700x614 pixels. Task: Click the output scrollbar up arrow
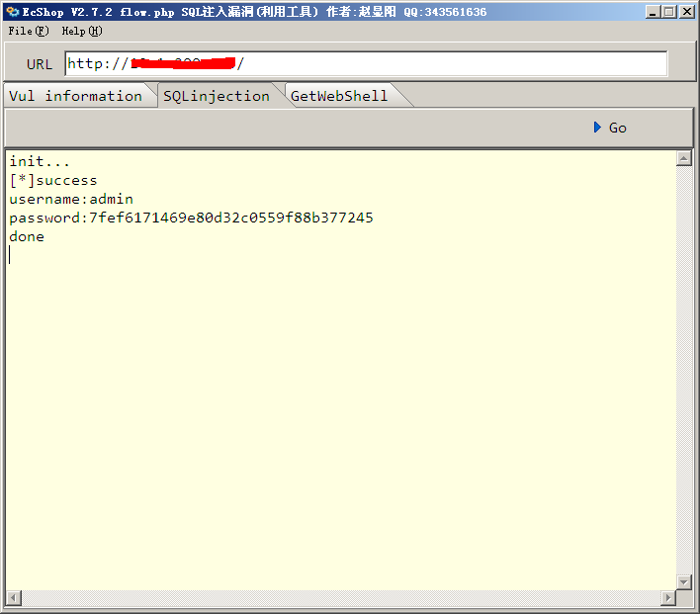(x=684, y=158)
